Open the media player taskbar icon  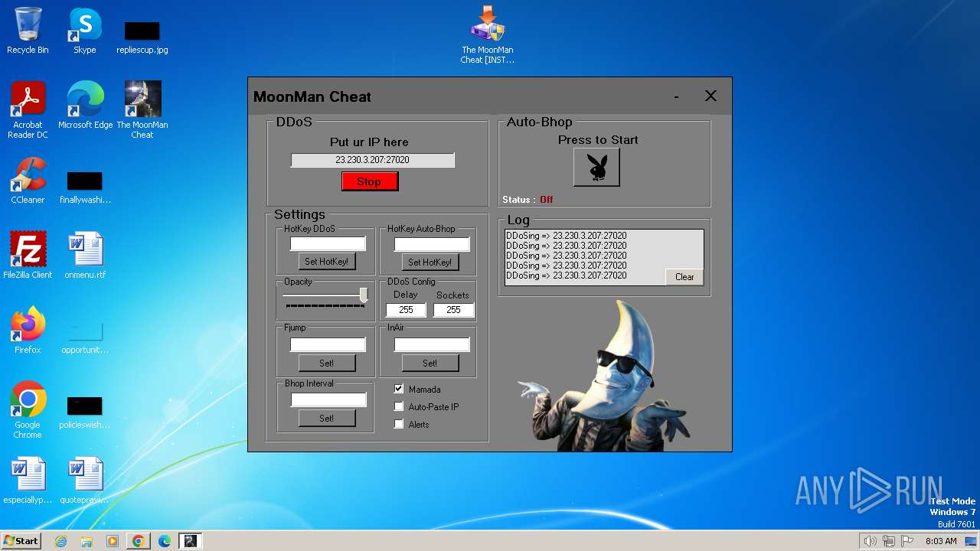point(113,541)
